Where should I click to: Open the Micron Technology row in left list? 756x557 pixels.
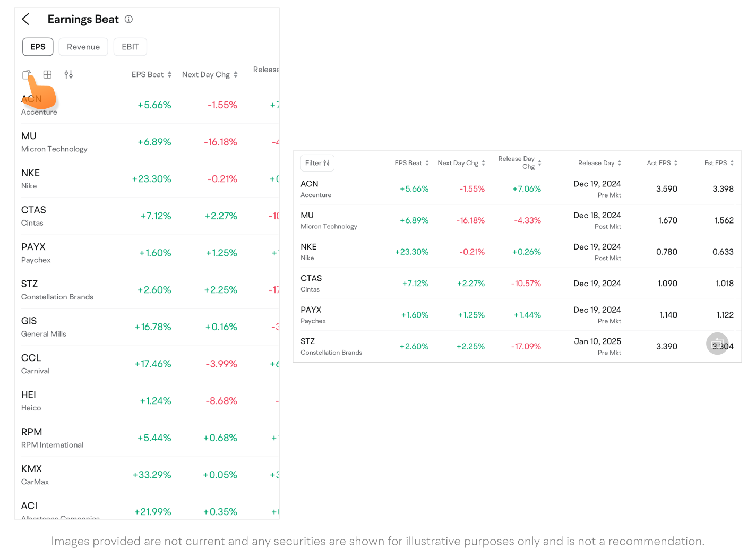coord(54,142)
